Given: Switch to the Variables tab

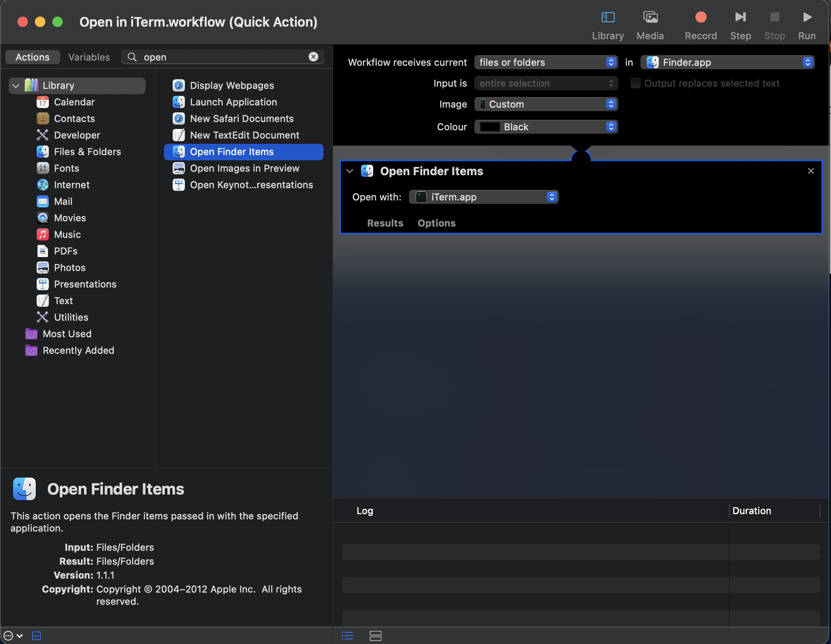Looking at the screenshot, I should tap(89, 57).
